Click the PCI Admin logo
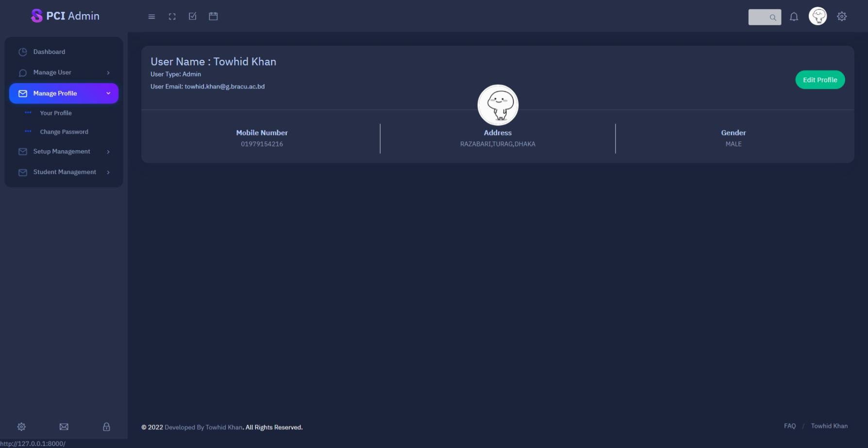Viewport: 868px width, 448px height. 65,15
